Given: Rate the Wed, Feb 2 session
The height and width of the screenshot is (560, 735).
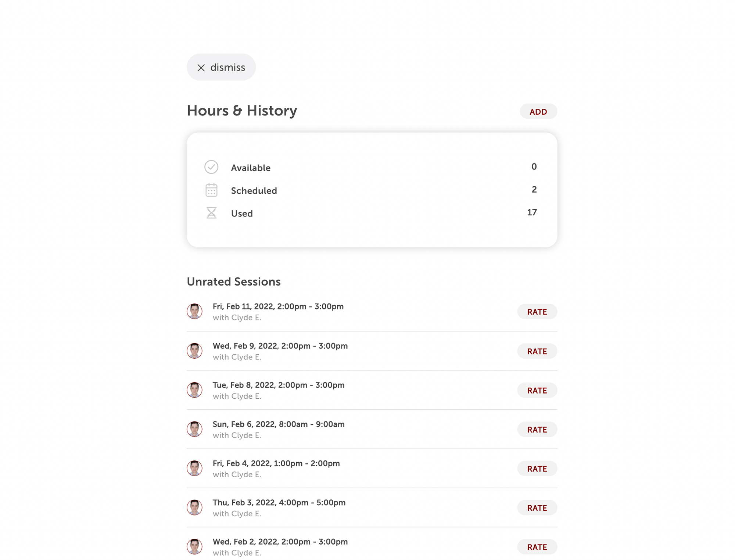Looking at the screenshot, I should (537, 547).
